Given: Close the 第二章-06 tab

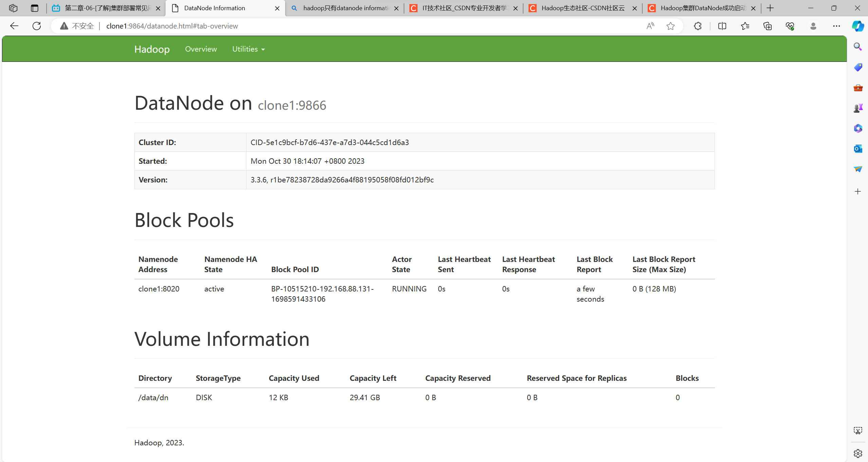Looking at the screenshot, I should (x=158, y=8).
